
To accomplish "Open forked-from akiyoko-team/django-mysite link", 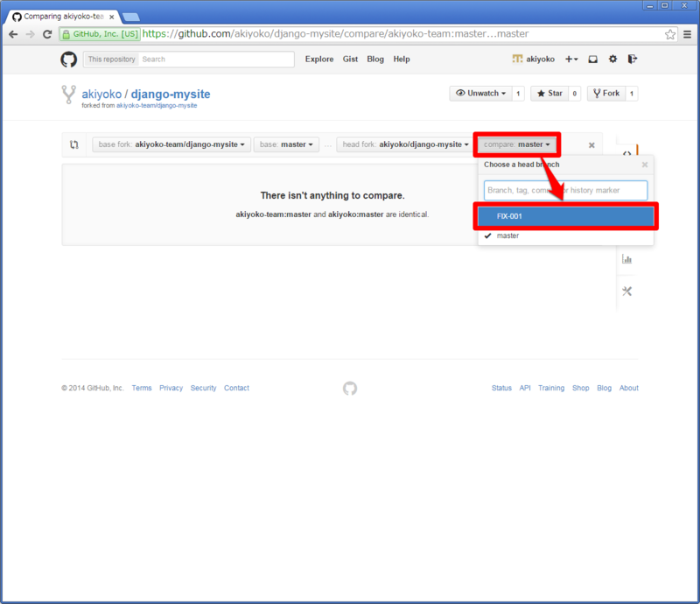I will coord(157,105).
